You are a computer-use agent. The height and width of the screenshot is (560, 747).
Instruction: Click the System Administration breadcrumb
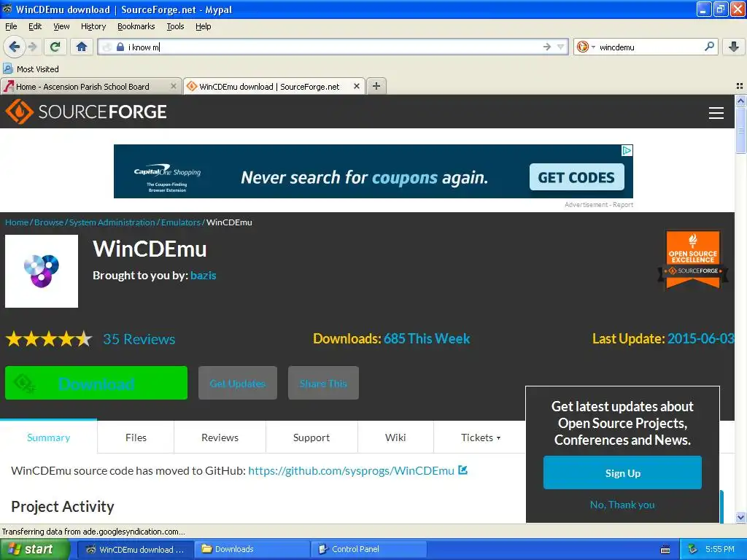[x=112, y=222]
